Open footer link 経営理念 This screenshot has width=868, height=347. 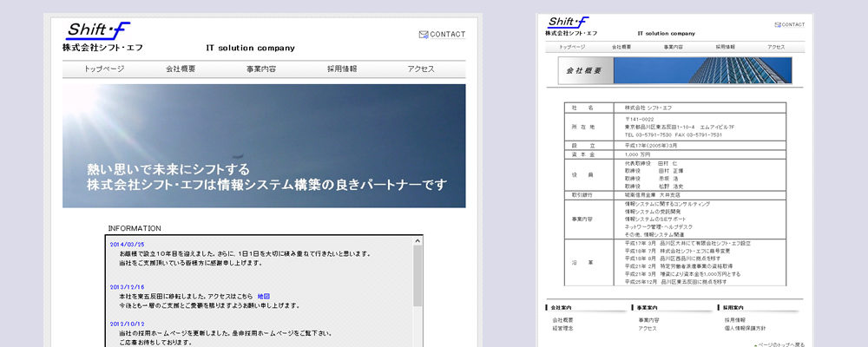coord(562,328)
